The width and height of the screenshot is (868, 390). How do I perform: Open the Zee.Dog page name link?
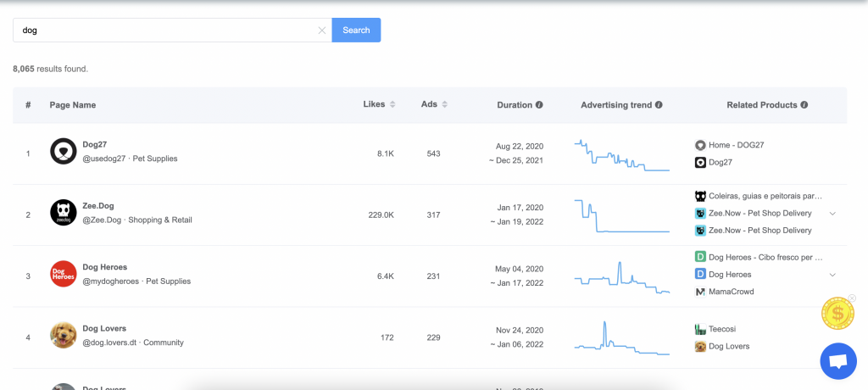tap(98, 206)
